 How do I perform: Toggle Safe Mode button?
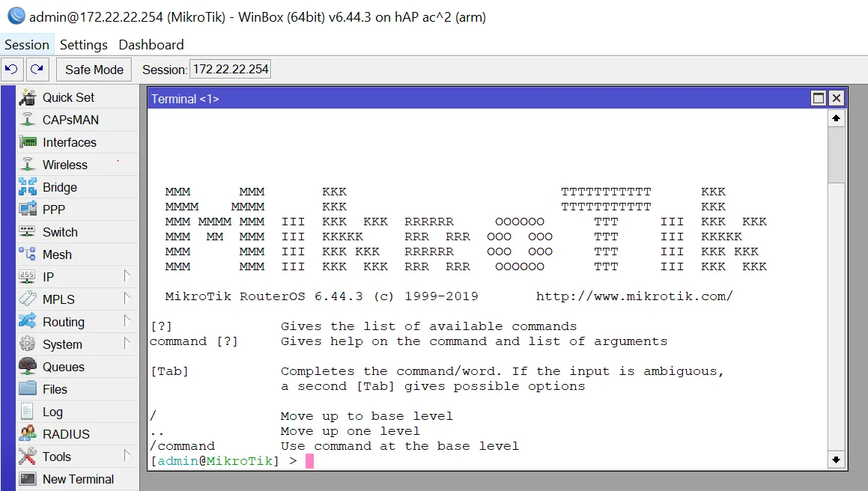(x=94, y=70)
